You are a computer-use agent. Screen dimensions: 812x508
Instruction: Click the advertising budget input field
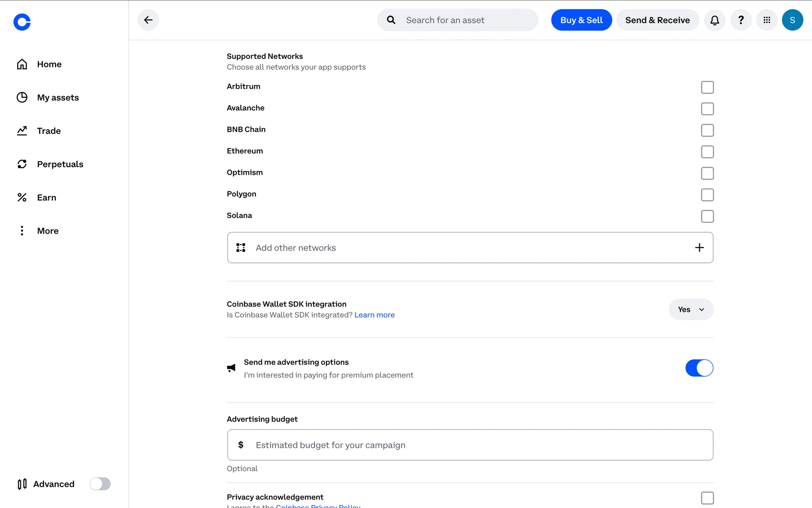[469, 445]
